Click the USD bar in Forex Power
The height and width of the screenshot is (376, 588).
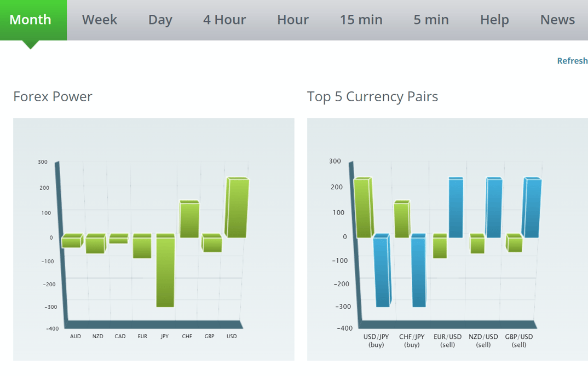tap(237, 208)
